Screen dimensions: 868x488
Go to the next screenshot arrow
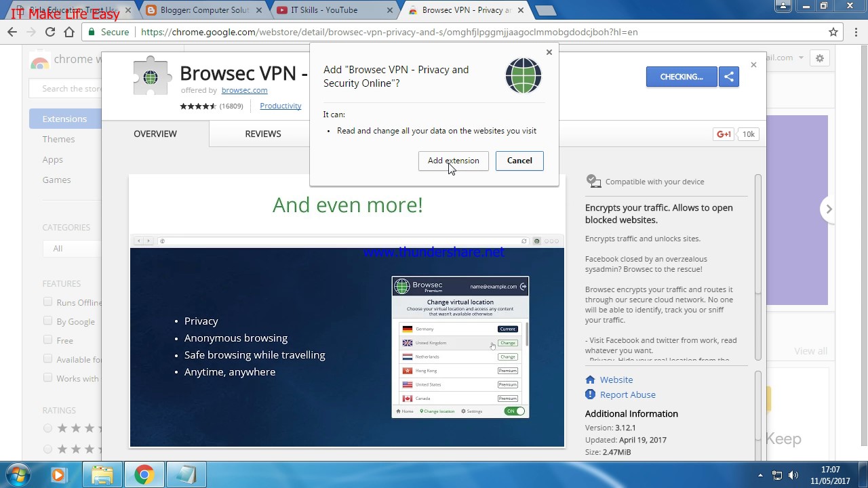click(x=829, y=209)
